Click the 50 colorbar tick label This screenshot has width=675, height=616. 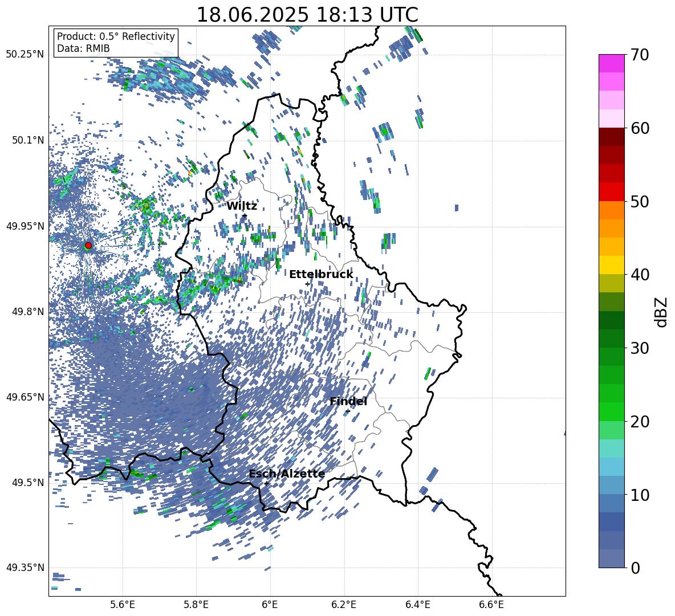click(x=640, y=201)
